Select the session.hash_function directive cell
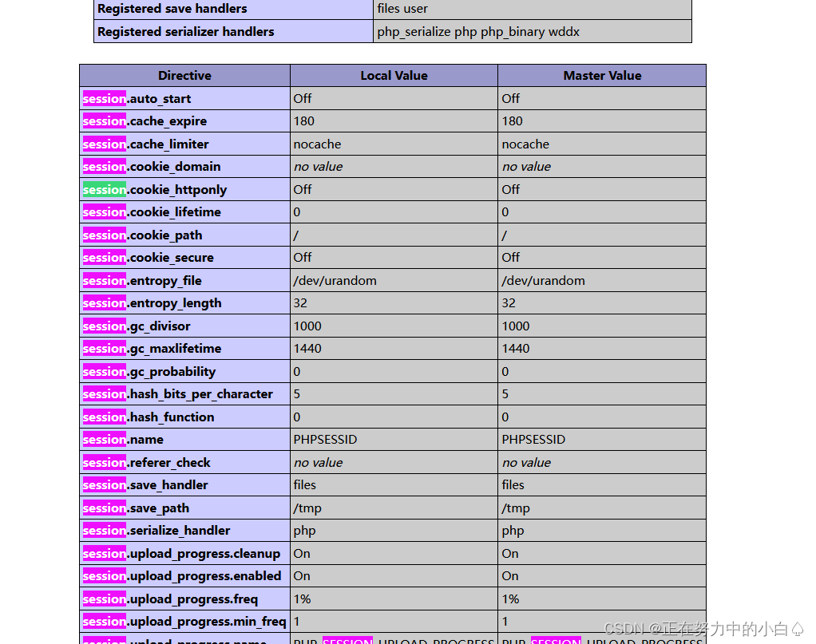This screenshot has height=644, width=816. coord(184,417)
